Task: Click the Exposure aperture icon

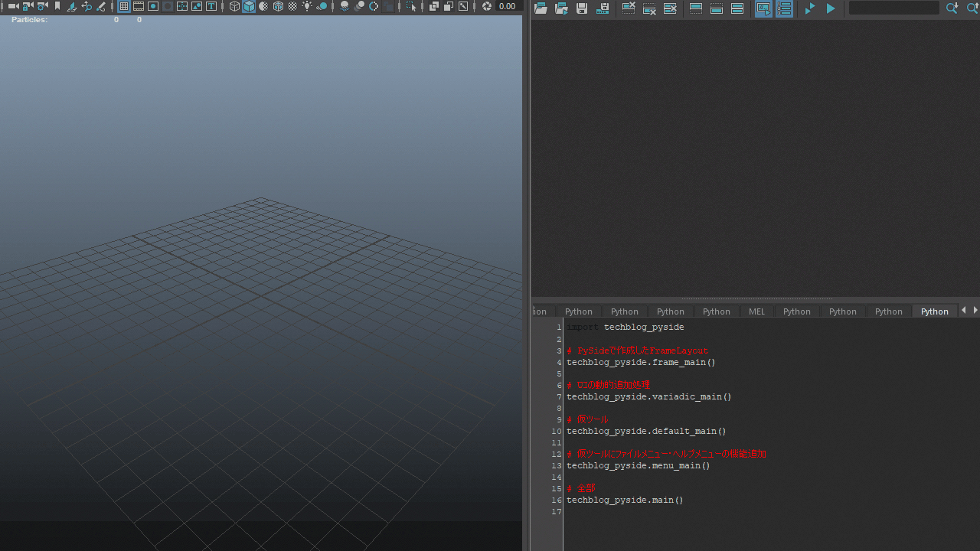Action: 486,6
